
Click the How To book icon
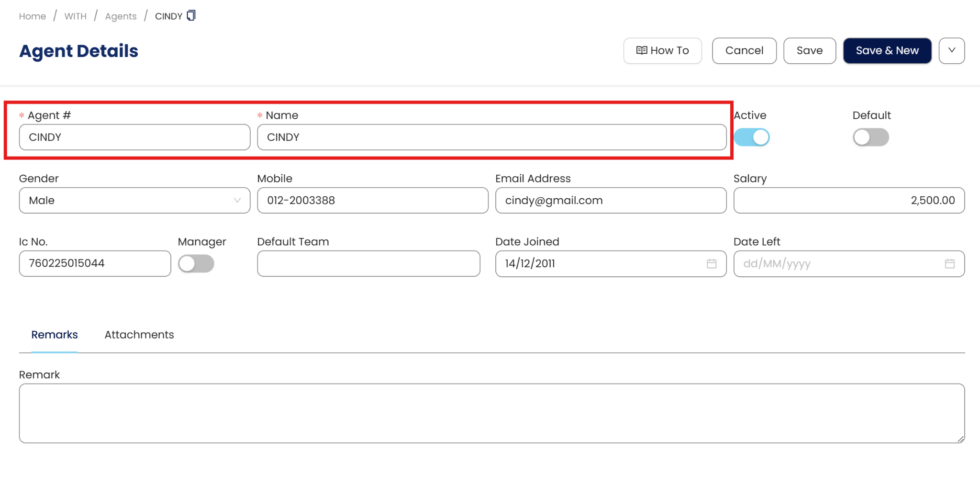click(x=642, y=51)
